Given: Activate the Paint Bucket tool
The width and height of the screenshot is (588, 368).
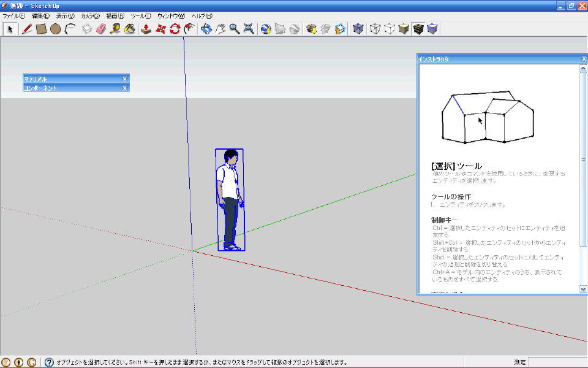Looking at the screenshot, I should [x=129, y=29].
